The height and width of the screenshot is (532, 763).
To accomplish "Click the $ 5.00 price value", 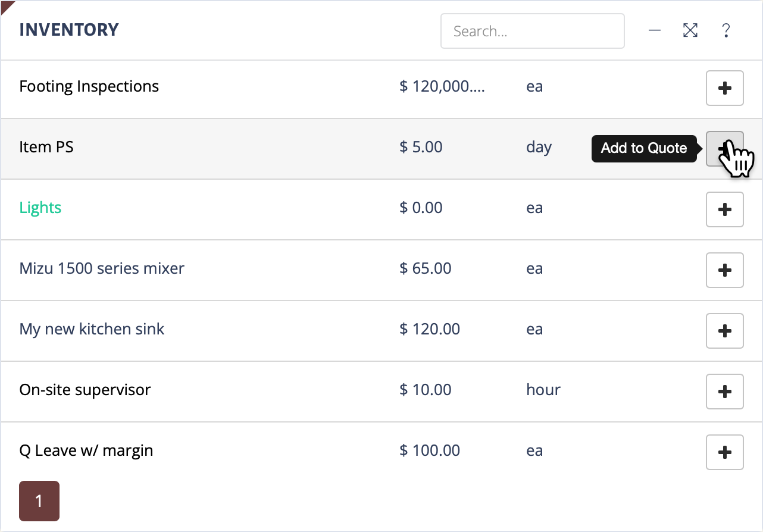I will pos(421,147).
